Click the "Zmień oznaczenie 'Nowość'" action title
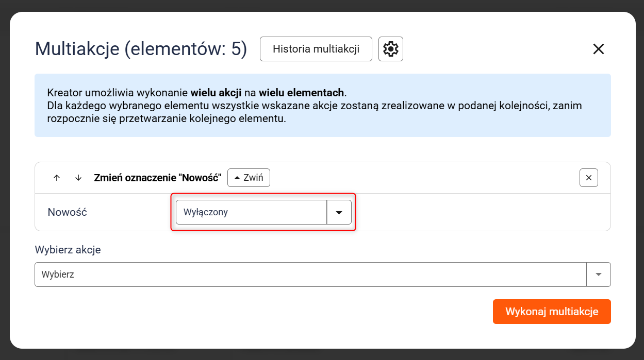The height and width of the screenshot is (360, 644). (x=157, y=178)
